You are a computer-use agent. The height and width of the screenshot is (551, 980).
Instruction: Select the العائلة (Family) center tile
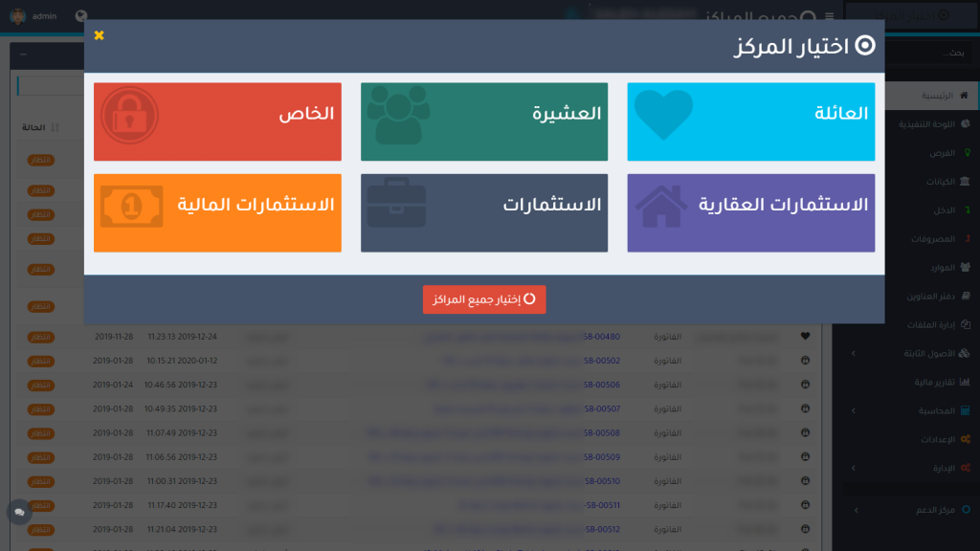[750, 121]
